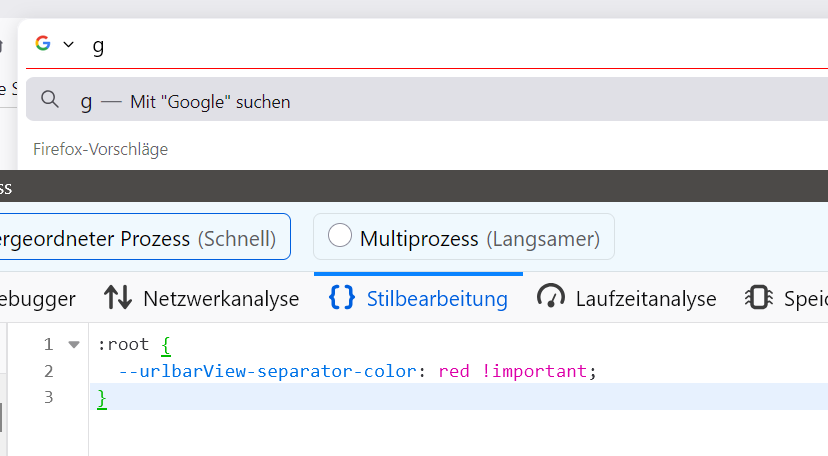Open the Debugger tab
The width and height of the screenshot is (828, 456).
[38, 298]
